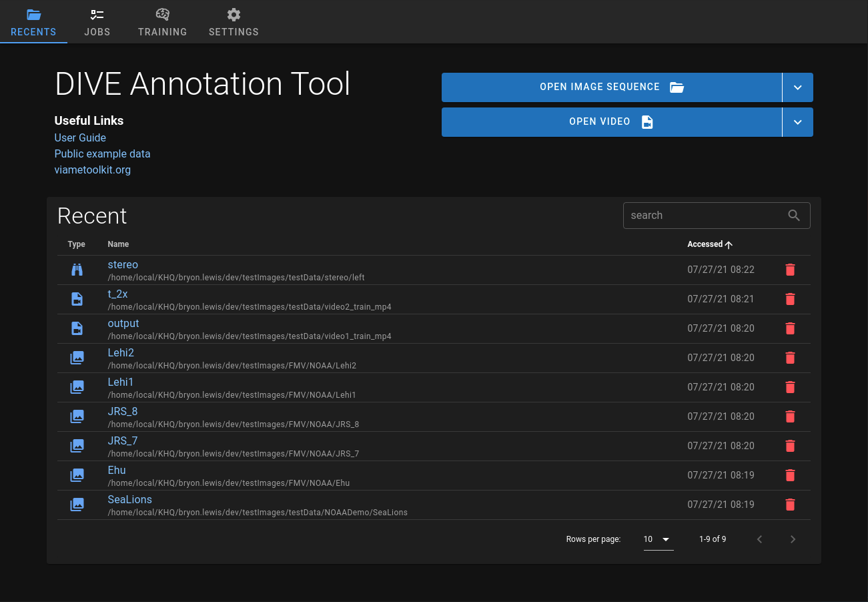The width and height of the screenshot is (868, 602).
Task: Click image sequence icon for JRS_8
Action: (77, 416)
